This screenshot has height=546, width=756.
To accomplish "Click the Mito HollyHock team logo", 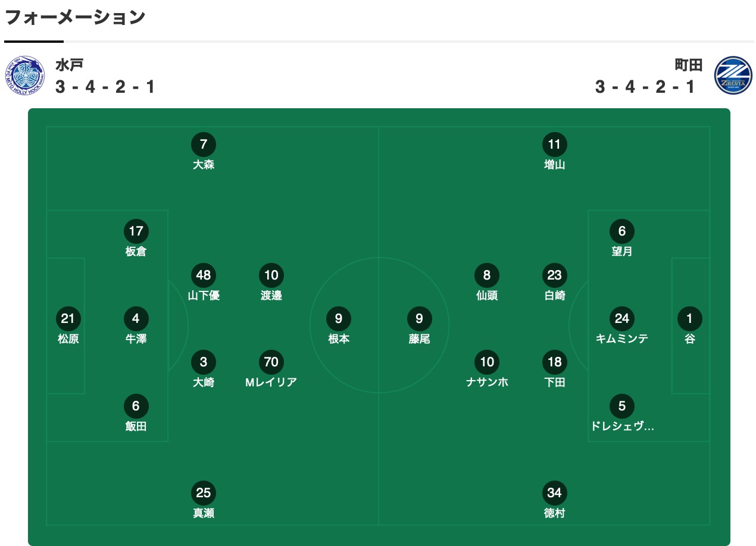I will click(25, 74).
